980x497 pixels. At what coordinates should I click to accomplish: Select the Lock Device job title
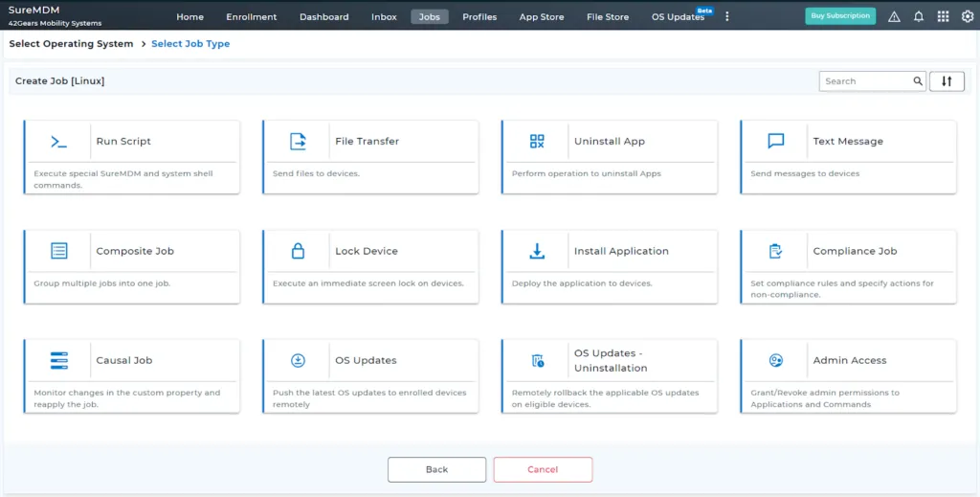tap(367, 251)
